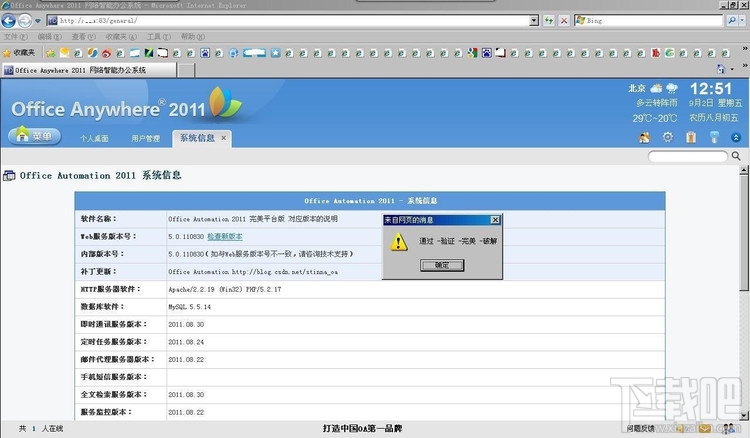The image size is (750, 438).
Task: Open the search provider dropdown arrow
Action: tap(742, 21)
